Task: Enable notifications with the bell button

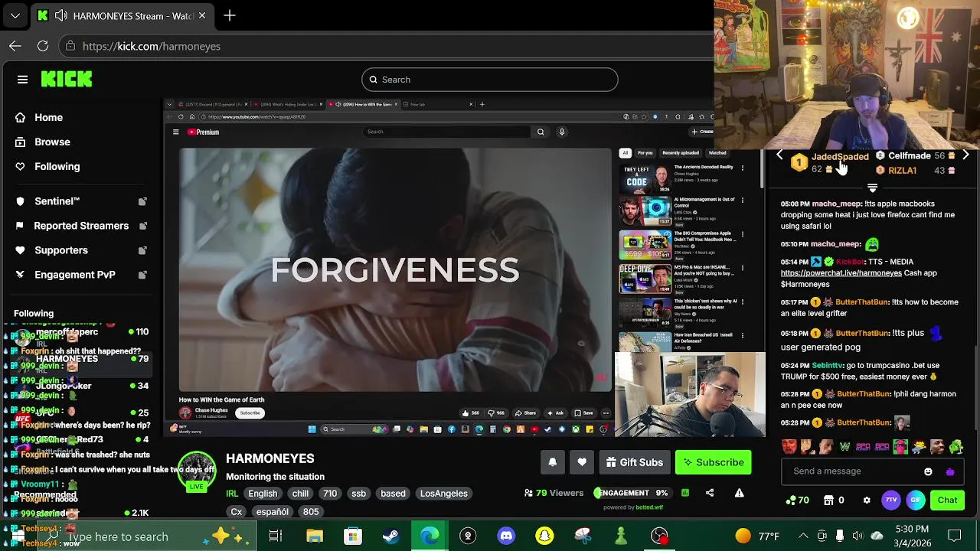Action: pyautogui.click(x=552, y=462)
